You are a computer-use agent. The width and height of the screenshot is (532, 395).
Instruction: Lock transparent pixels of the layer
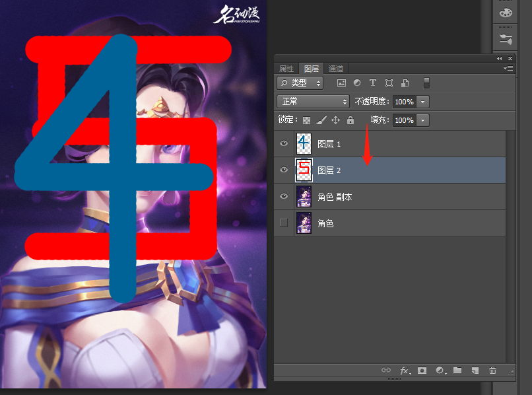[x=306, y=120]
